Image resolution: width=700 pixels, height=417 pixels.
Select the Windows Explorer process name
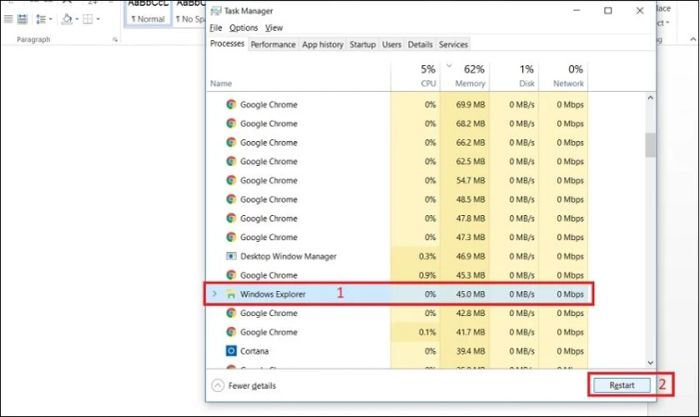coord(273,294)
